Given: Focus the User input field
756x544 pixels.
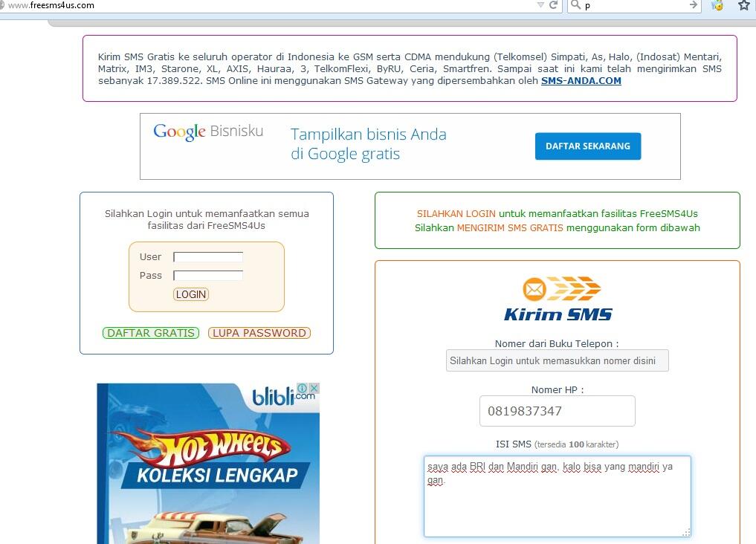Looking at the screenshot, I should pyautogui.click(x=208, y=257).
